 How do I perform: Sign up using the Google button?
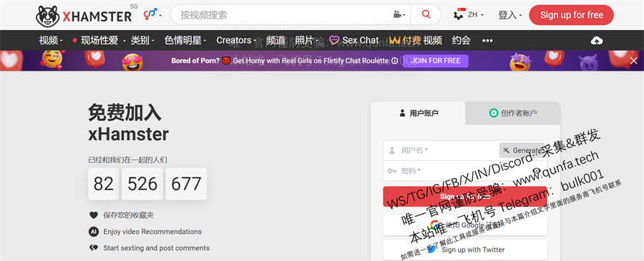[x=465, y=225]
